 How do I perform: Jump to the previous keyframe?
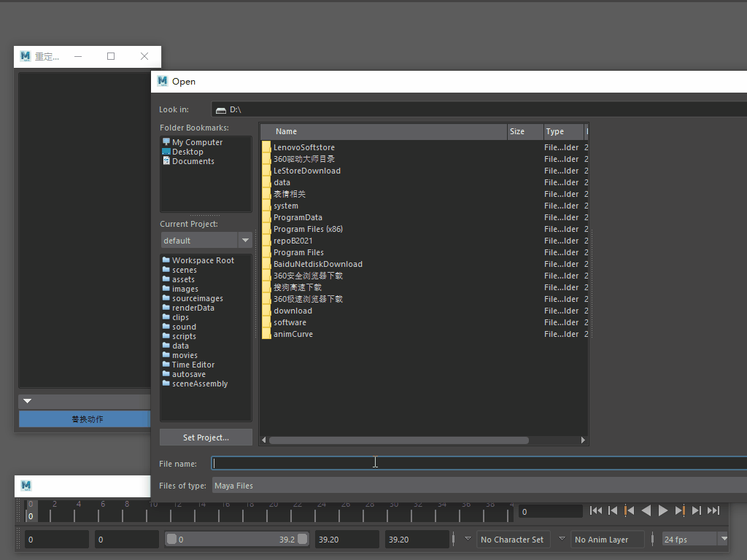(629, 510)
